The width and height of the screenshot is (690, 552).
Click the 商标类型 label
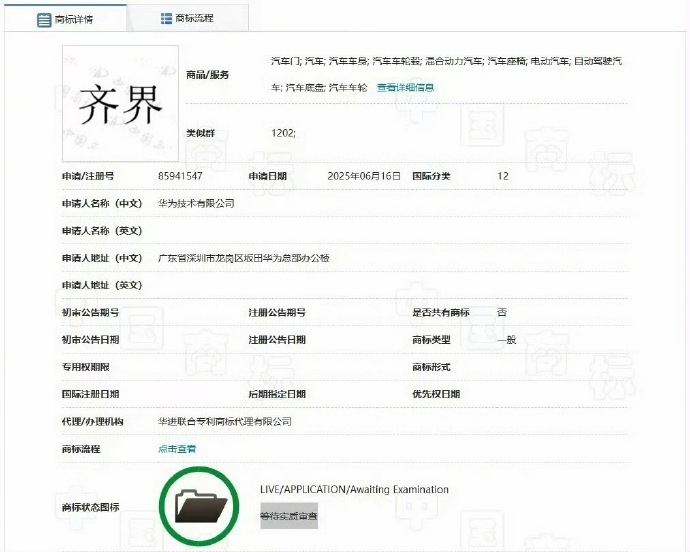point(431,340)
